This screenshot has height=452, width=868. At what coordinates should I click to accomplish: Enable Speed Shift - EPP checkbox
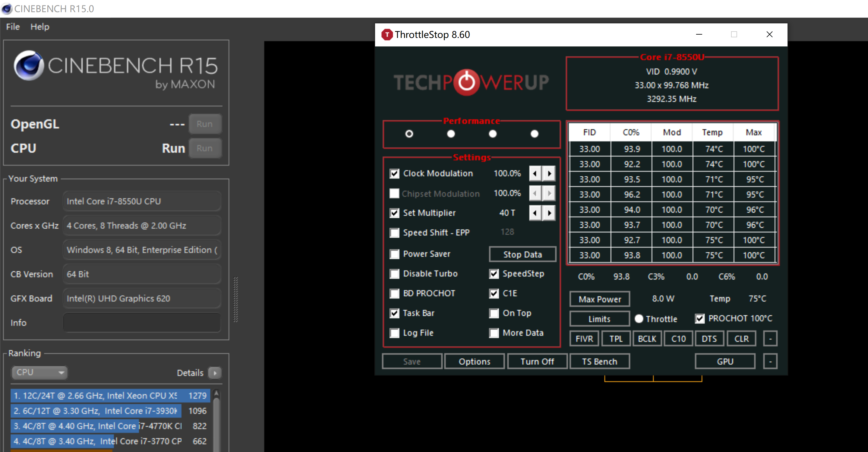[x=394, y=233]
